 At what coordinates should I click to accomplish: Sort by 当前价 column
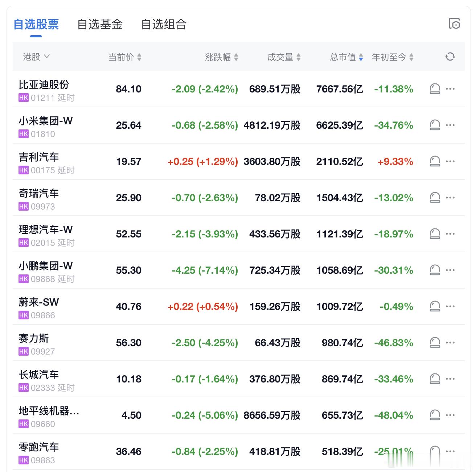[125, 57]
